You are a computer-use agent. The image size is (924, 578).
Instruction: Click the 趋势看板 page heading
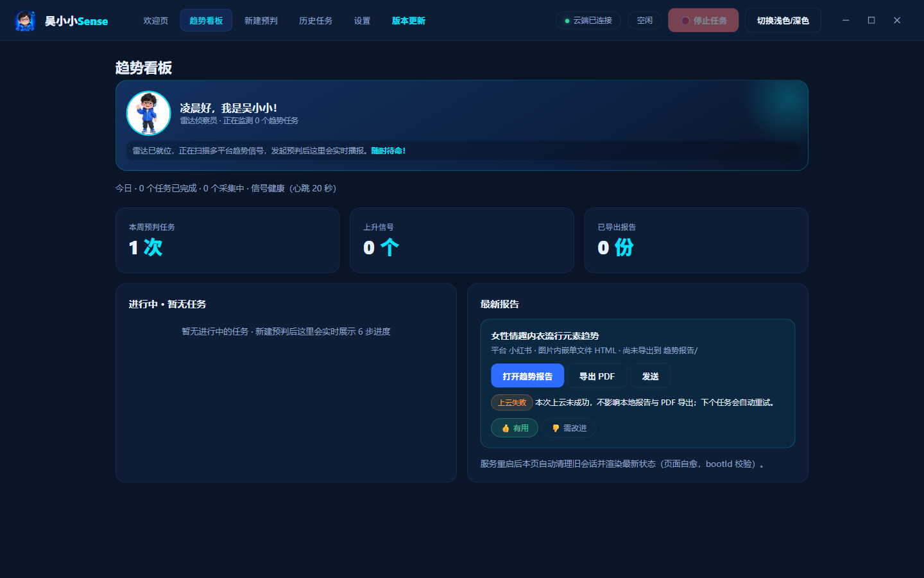coord(144,68)
